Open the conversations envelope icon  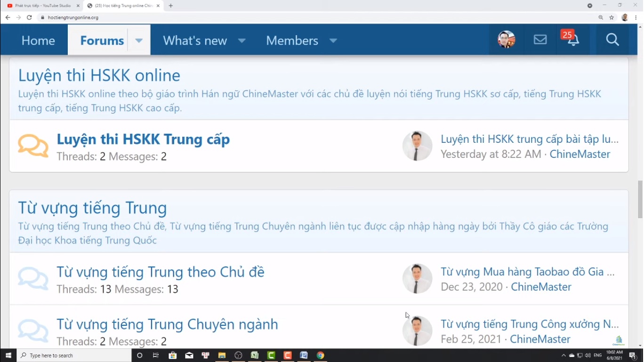540,40
